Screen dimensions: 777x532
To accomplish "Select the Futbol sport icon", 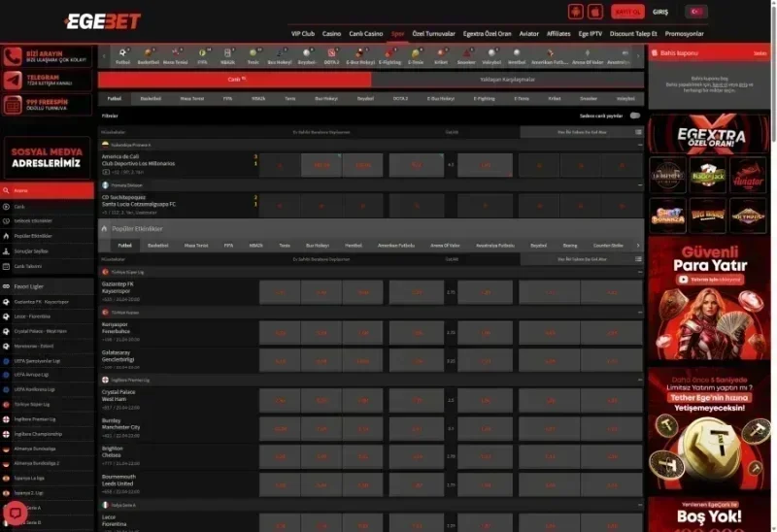I will tap(122, 56).
